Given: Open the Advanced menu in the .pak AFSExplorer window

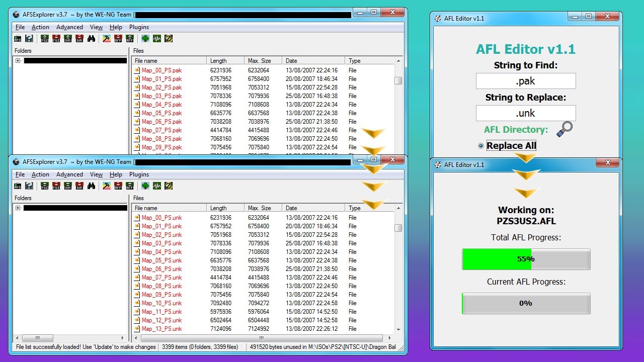Looking at the screenshot, I should click(x=69, y=27).
